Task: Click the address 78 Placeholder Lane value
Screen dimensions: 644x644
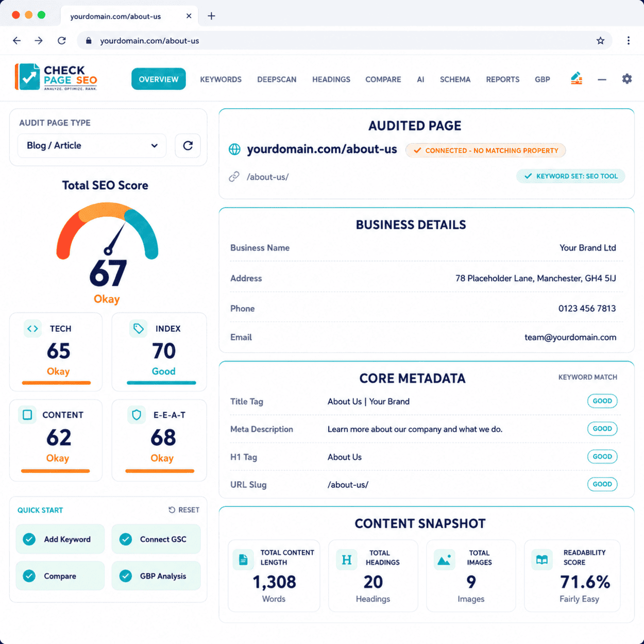Action: tap(536, 278)
